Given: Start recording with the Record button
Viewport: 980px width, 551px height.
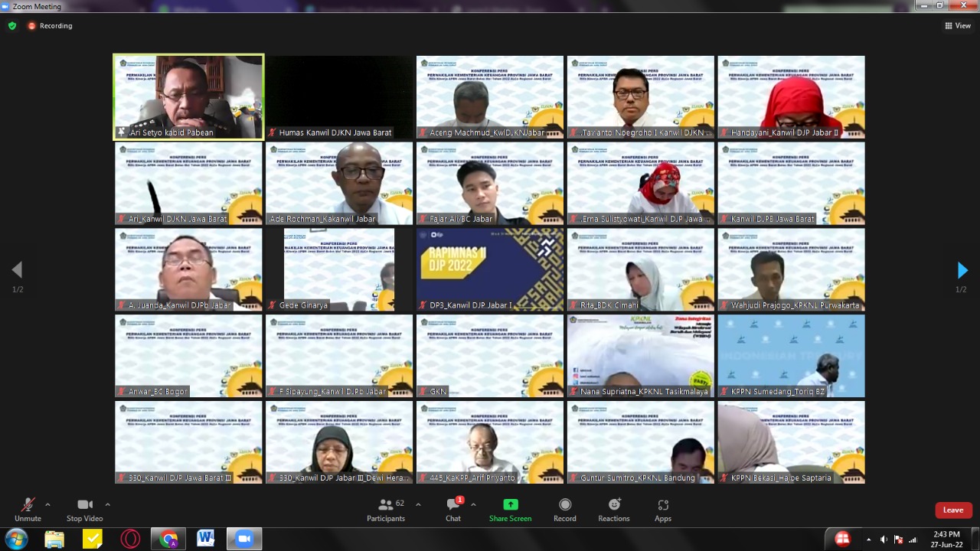Looking at the screenshot, I should pos(565,510).
